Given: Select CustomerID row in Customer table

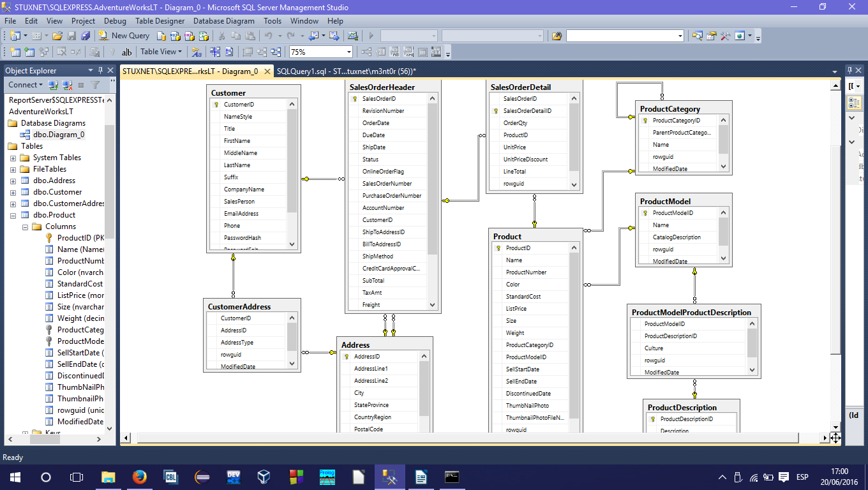Looking at the screenshot, I should pos(248,105).
